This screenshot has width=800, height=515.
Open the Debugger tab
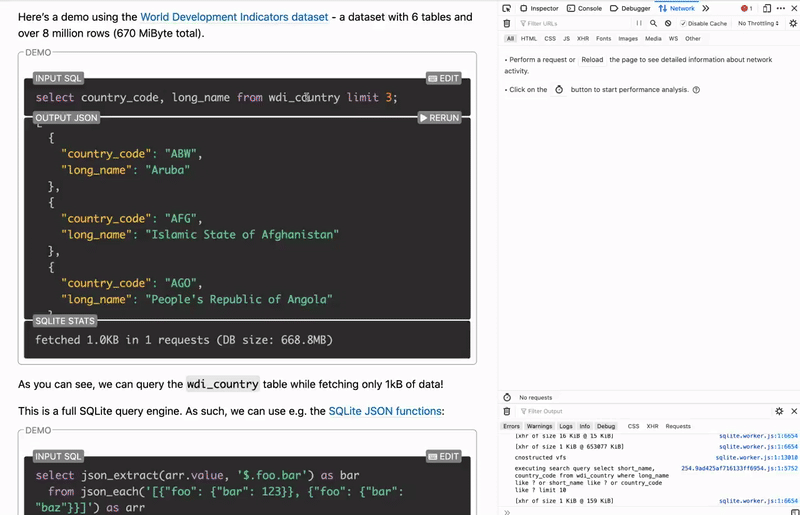pyautogui.click(x=630, y=8)
